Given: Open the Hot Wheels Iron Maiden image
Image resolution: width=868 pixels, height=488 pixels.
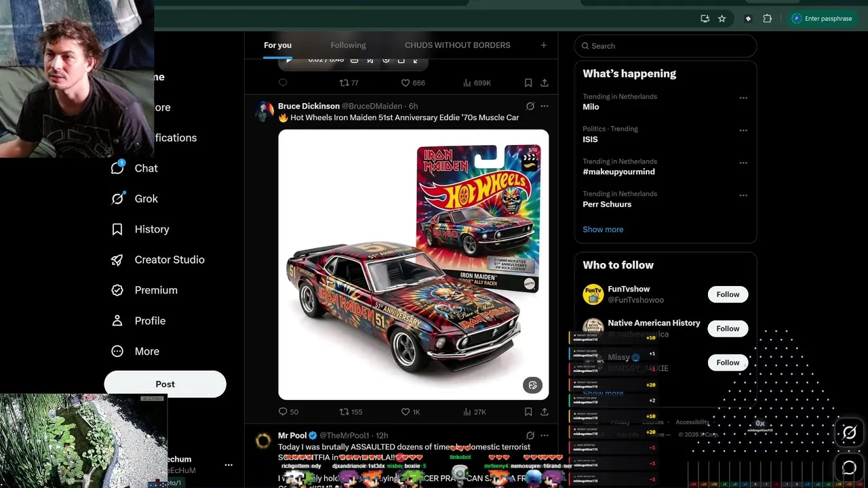Looking at the screenshot, I should pyautogui.click(x=413, y=264).
